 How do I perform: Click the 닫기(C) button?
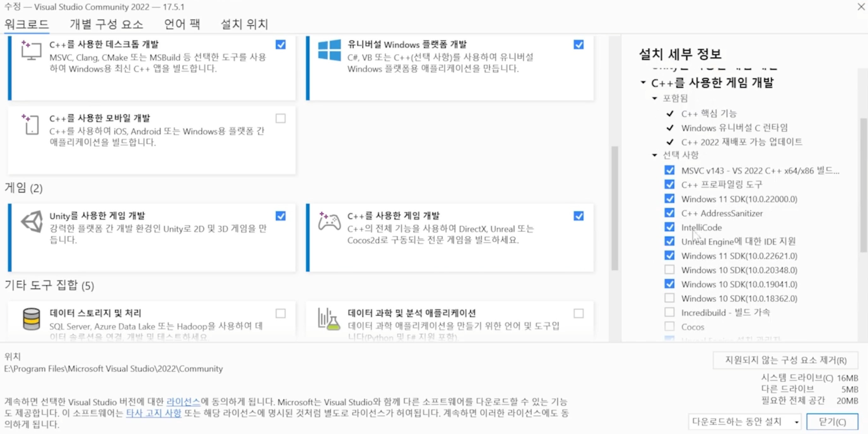pos(832,422)
